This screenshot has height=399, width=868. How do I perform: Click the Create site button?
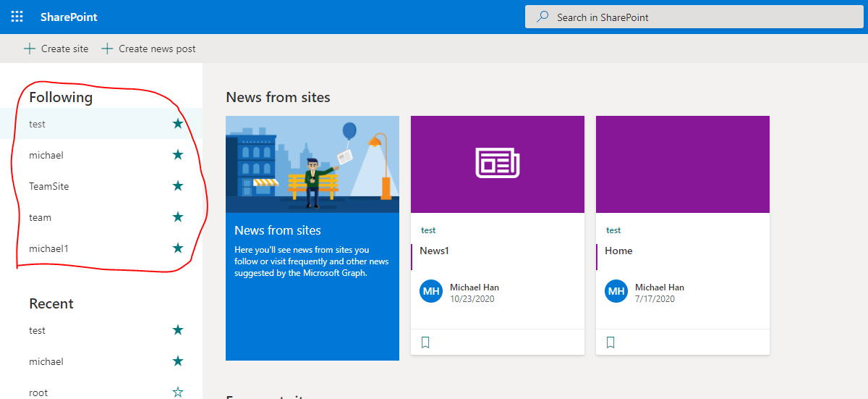click(x=56, y=49)
